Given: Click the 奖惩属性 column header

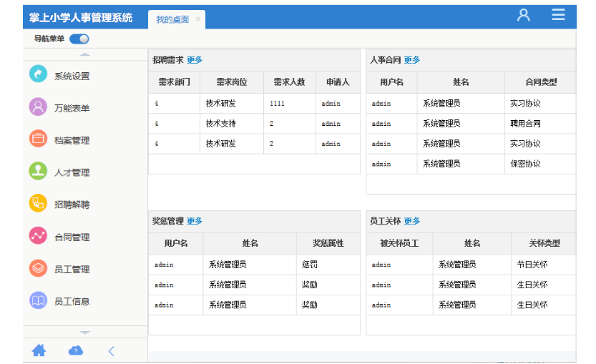Looking at the screenshot, I should (x=328, y=243).
